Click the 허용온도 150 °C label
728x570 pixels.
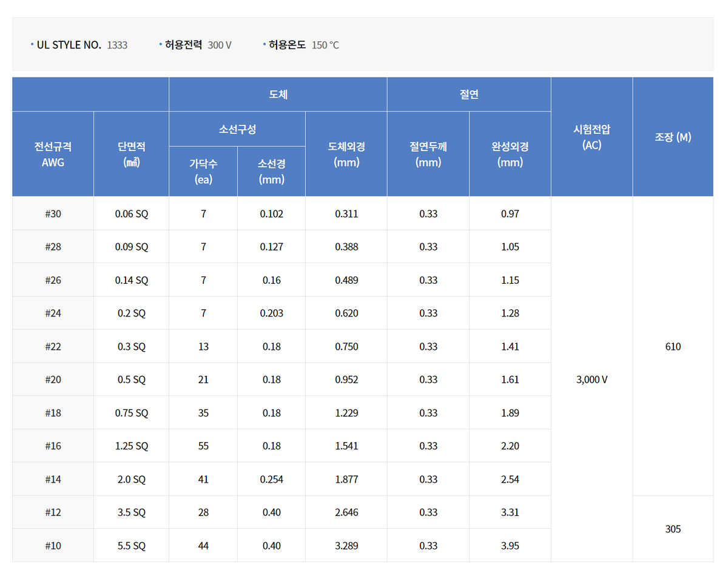pos(300,44)
